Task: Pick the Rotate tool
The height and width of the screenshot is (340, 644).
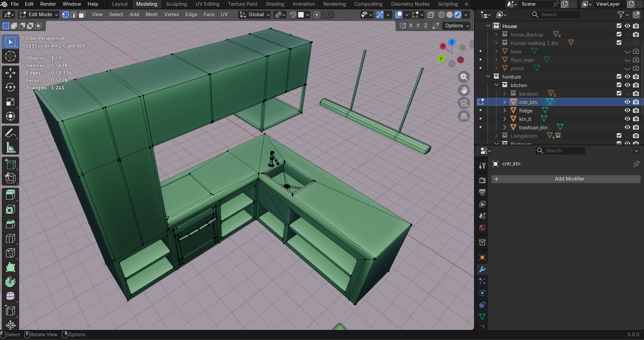Action: (10, 87)
